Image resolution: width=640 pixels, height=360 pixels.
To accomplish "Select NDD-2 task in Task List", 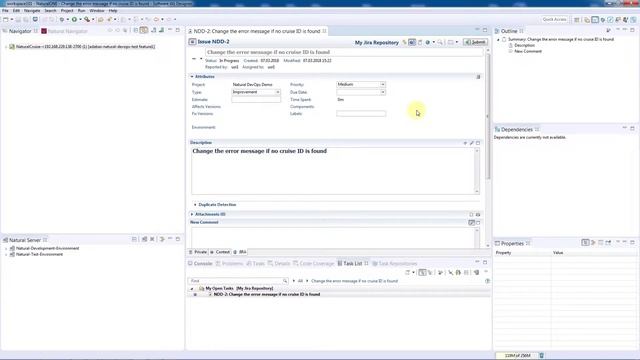I will [267, 294].
